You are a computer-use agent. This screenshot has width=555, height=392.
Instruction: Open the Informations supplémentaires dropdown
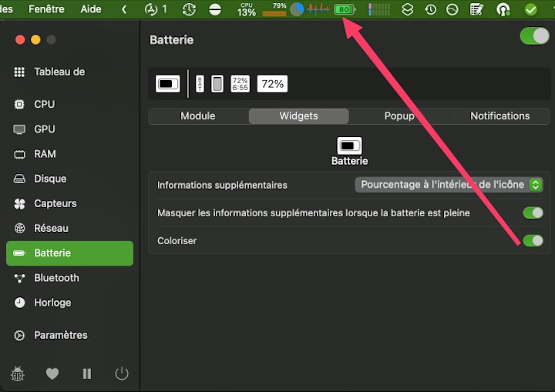(449, 185)
